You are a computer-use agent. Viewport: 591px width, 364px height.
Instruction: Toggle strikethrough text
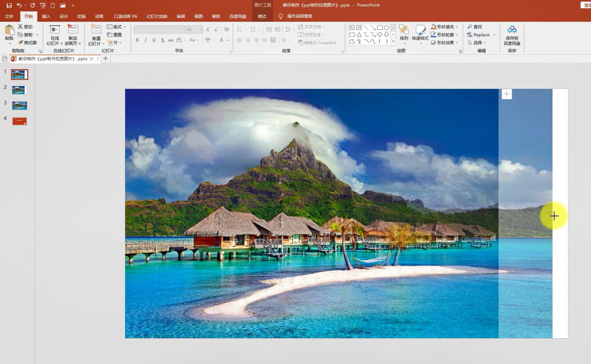(171, 40)
